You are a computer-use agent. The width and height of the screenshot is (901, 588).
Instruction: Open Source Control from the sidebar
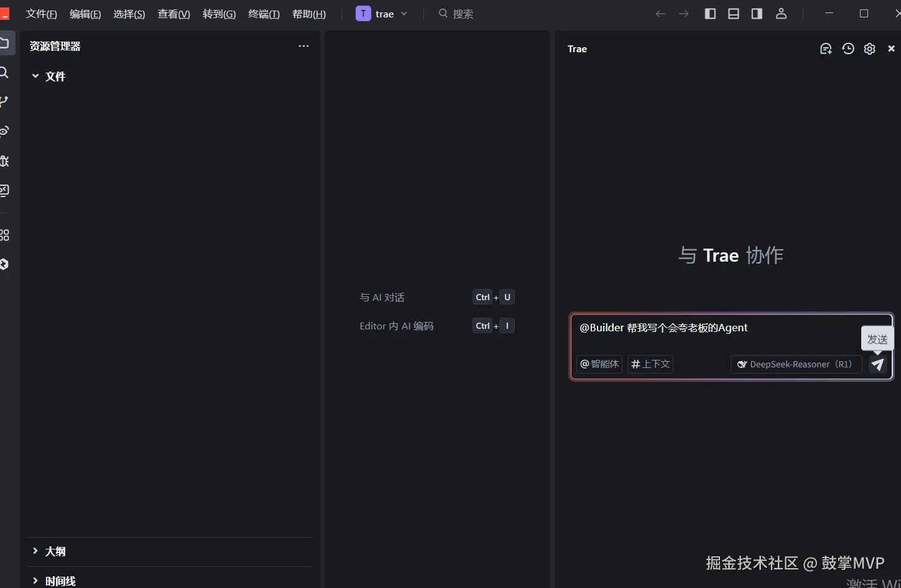[4, 101]
